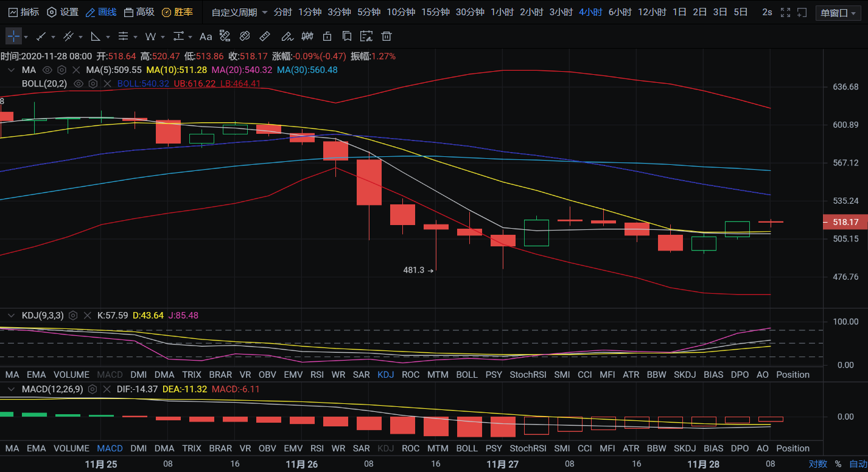Open the 指标 indicators button
This screenshot has width=868, height=472.
pyautogui.click(x=23, y=13)
